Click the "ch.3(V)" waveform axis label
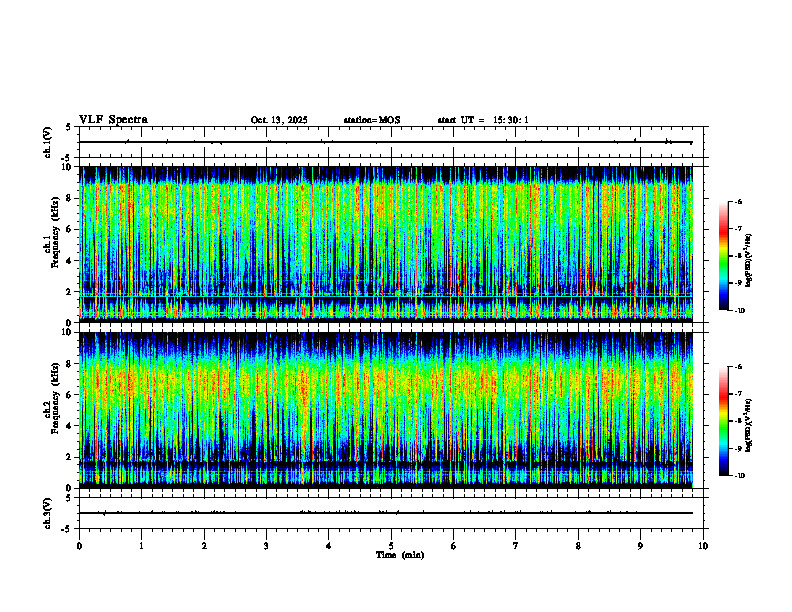Viewport: 792px width, 612px height. (x=47, y=513)
